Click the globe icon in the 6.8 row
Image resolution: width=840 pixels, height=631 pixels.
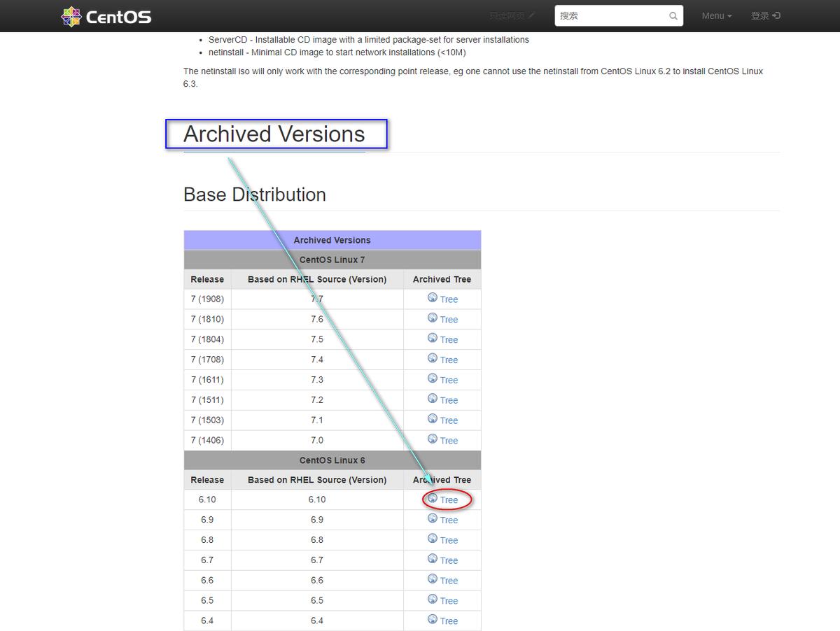[x=433, y=539]
